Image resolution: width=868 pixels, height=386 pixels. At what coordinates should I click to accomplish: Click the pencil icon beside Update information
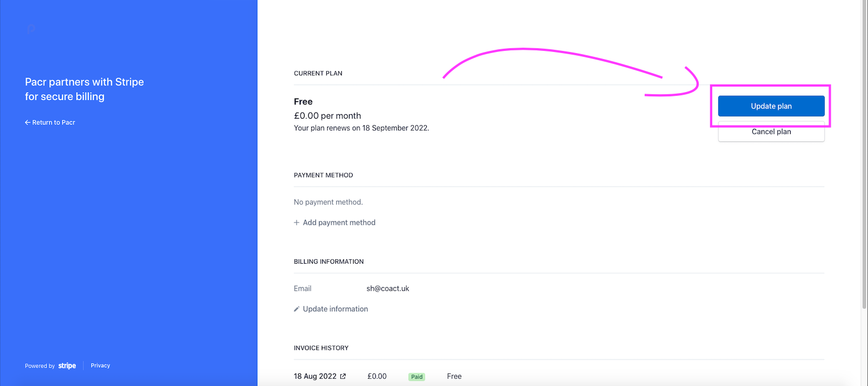pyautogui.click(x=296, y=309)
